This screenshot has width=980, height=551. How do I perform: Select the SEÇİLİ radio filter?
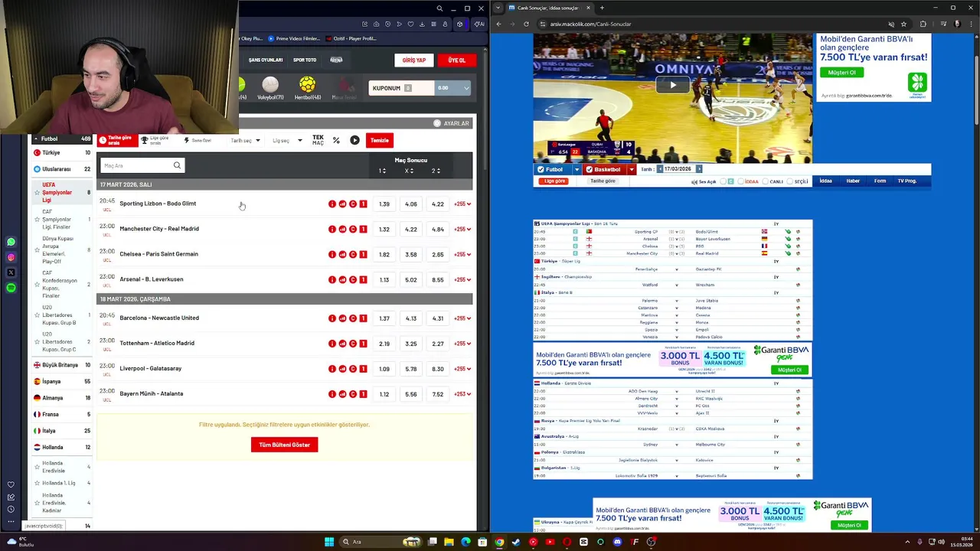[790, 181]
